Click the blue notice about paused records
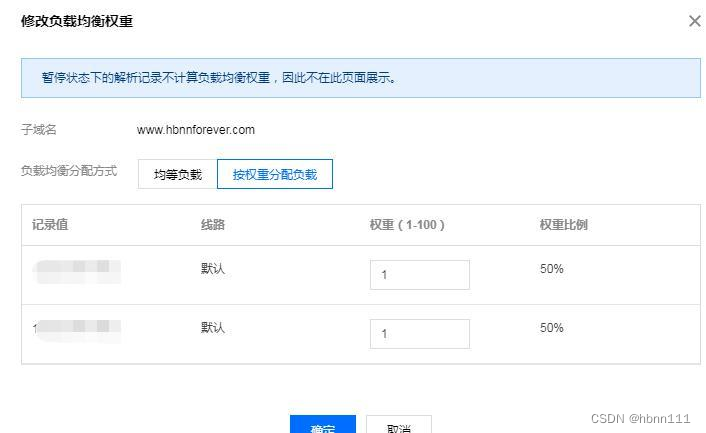 (361, 78)
